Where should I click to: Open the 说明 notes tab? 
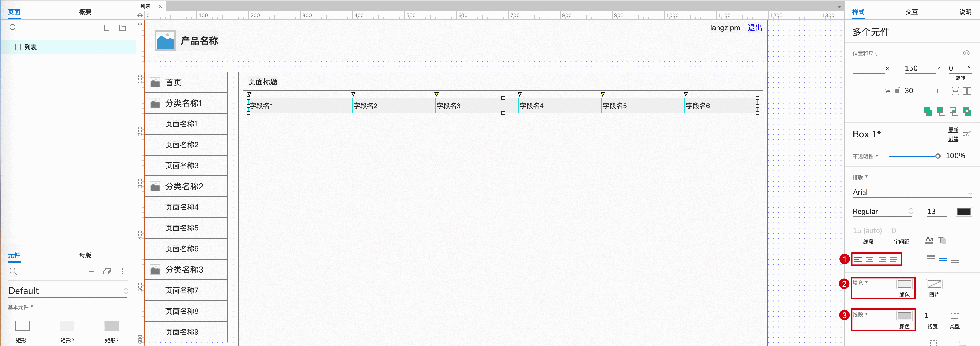click(x=965, y=12)
